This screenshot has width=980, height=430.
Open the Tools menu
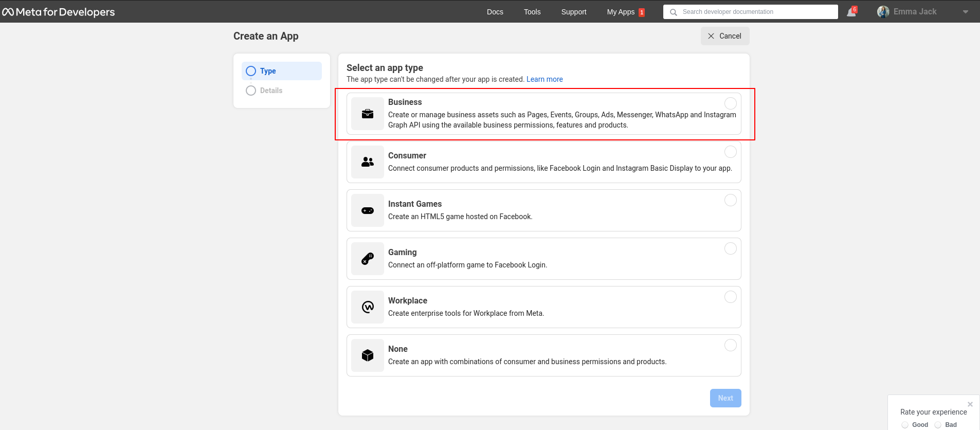(532, 12)
